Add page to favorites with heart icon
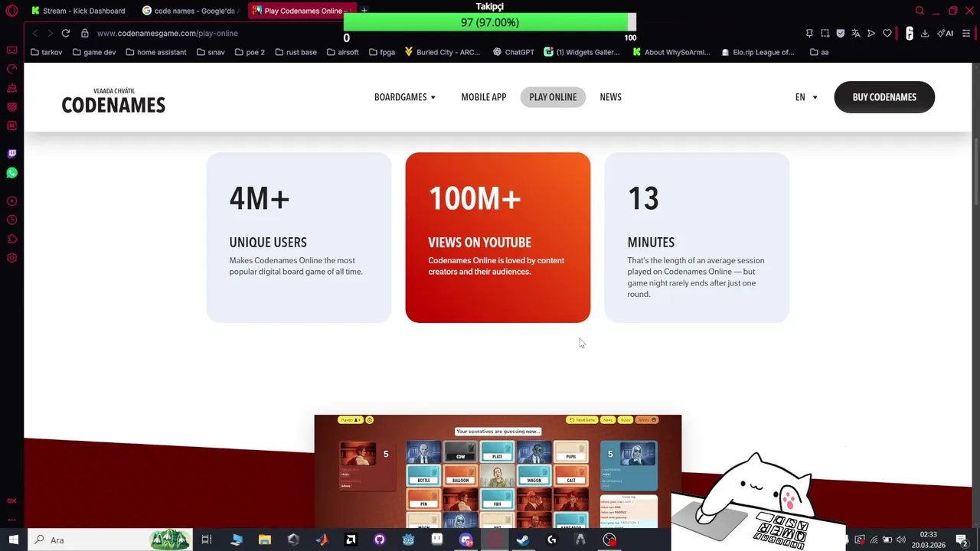 pyautogui.click(x=887, y=33)
